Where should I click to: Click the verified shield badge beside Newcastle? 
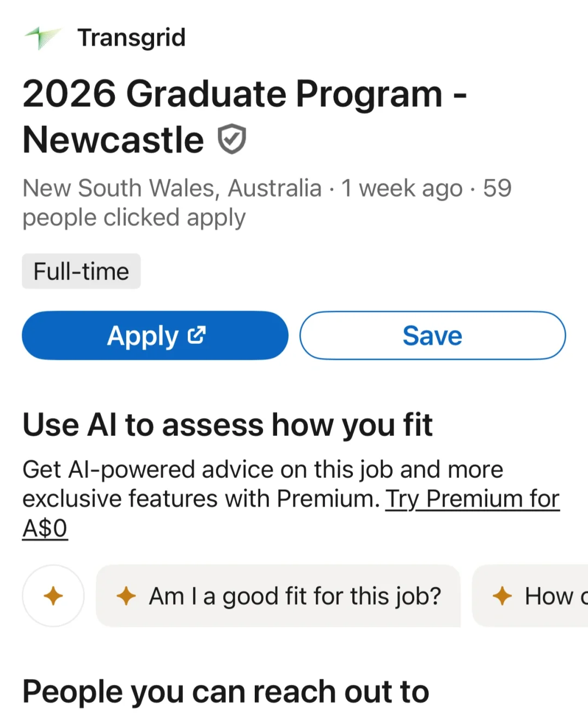tap(232, 139)
